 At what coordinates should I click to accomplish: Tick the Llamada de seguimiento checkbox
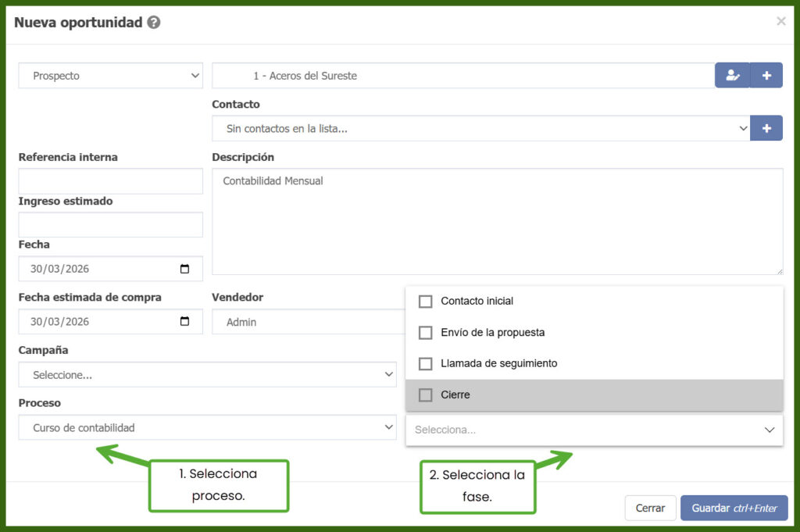(x=426, y=364)
